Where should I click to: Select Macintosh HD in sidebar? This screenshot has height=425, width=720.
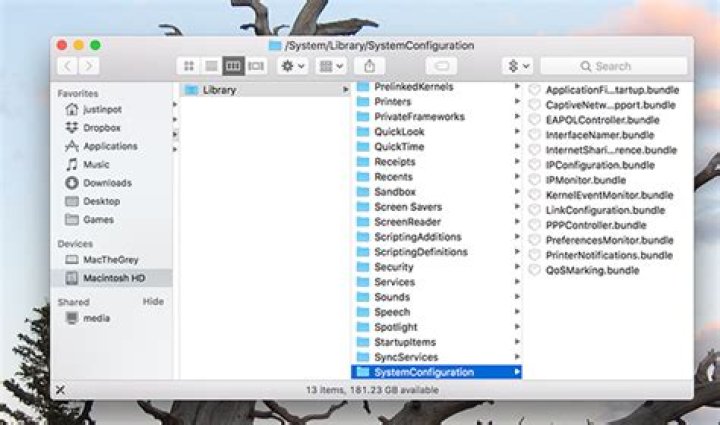[x=111, y=278]
